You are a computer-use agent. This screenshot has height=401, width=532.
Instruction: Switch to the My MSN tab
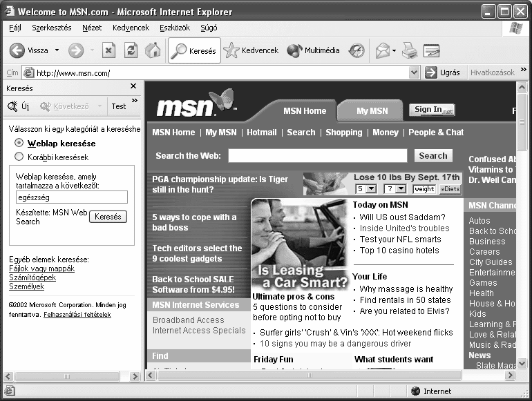click(372, 111)
